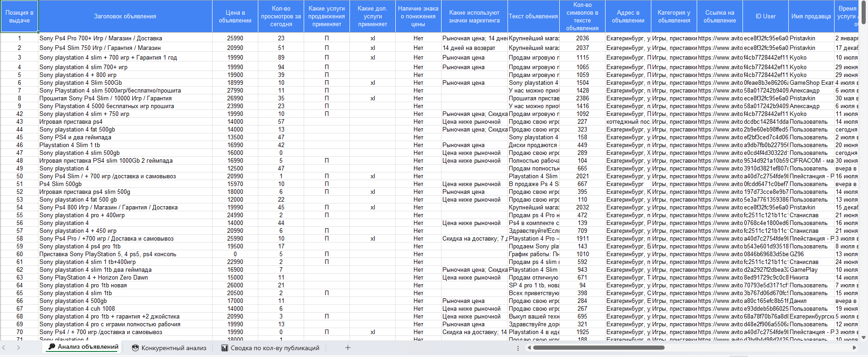Click the seller name Никита
The height and width of the screenshot is (357, 868).
799,278
